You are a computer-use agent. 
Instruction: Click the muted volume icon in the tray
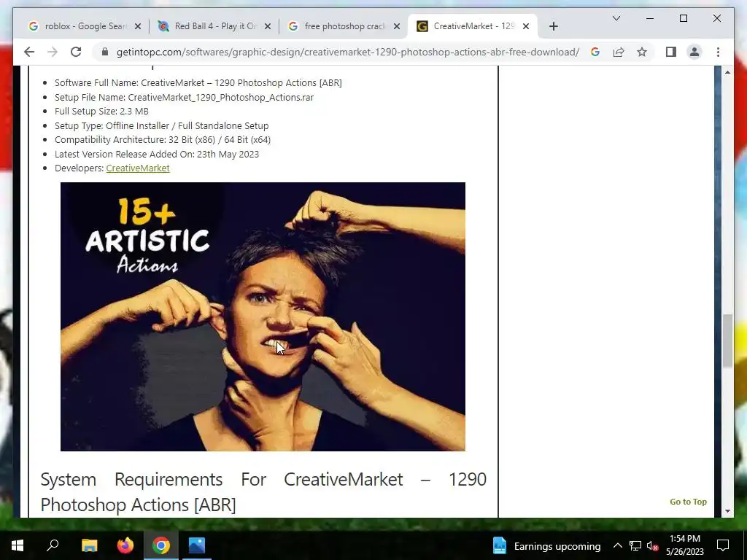[652, 545]
